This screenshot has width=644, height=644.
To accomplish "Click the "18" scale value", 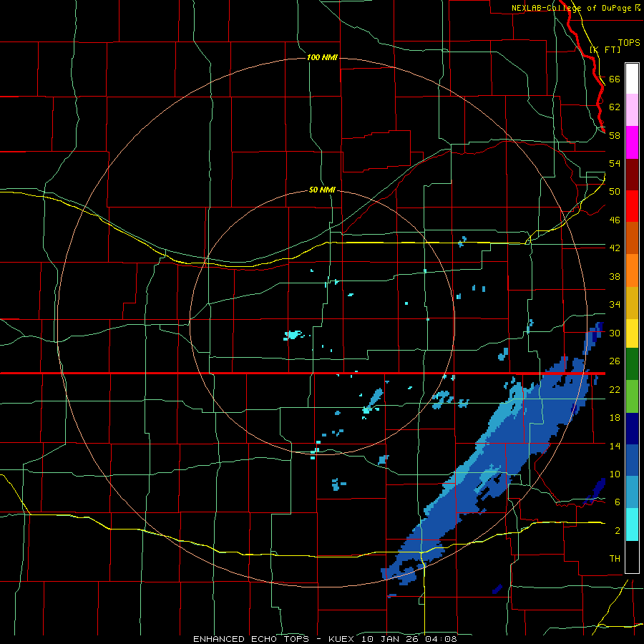I will 615,418.
